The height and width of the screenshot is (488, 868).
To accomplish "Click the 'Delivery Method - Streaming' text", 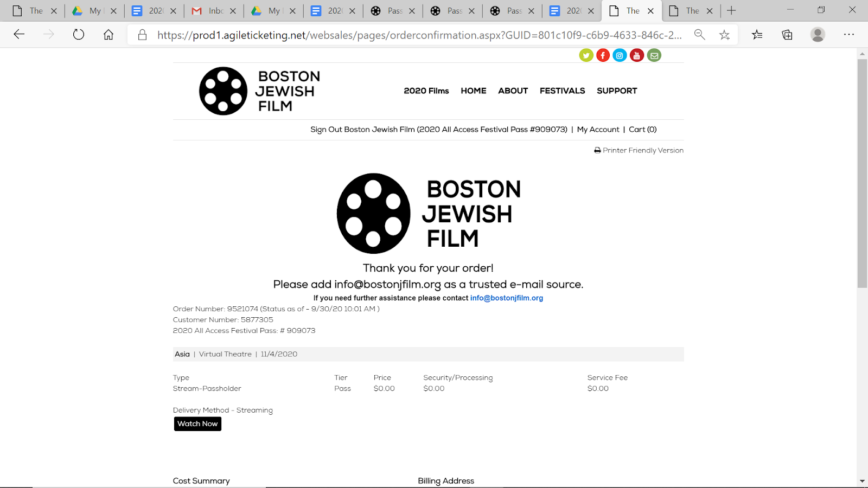I will (x=223, y=410).
